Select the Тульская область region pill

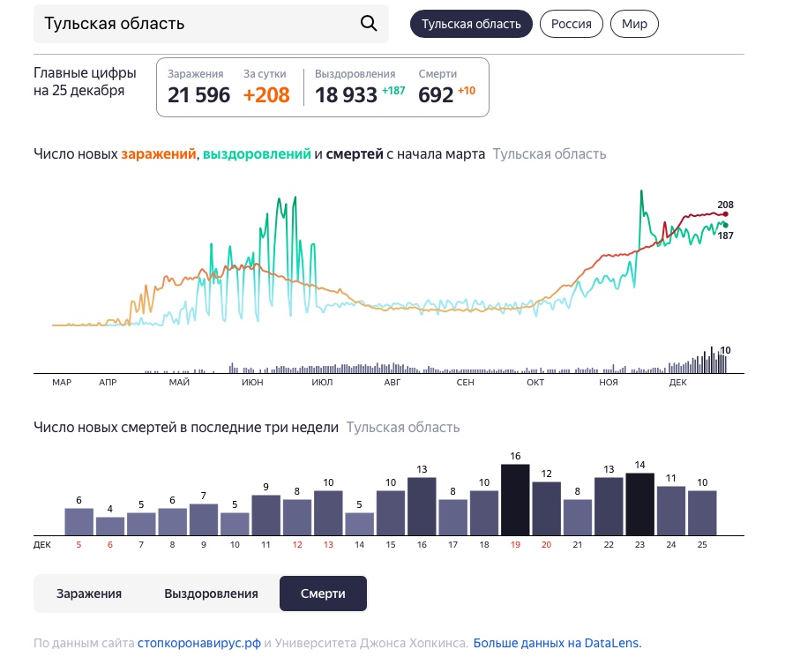tap(471, 24)
